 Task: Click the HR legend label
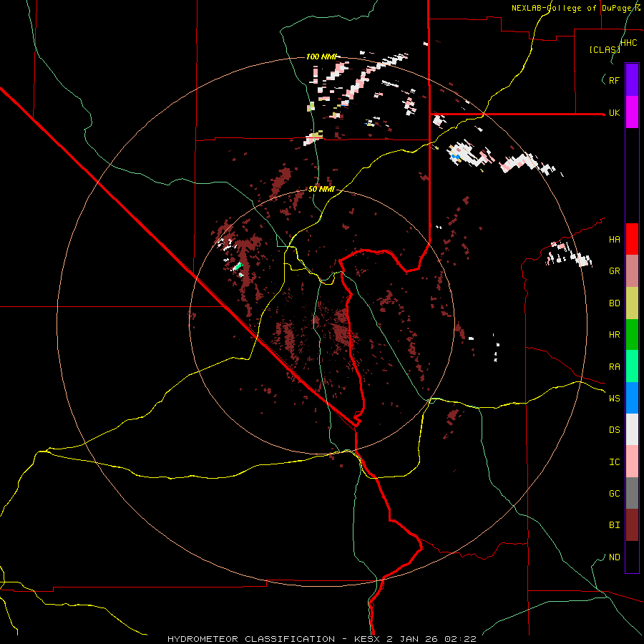click(614, 335)
